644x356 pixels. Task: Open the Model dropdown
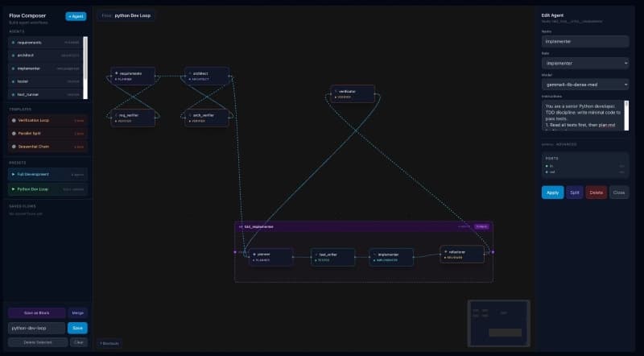point(585,85)
